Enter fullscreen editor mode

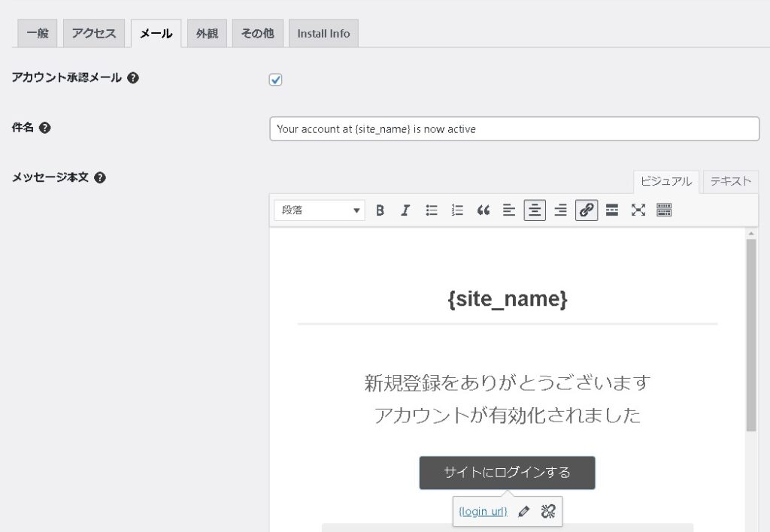click(x=638, y=210)
